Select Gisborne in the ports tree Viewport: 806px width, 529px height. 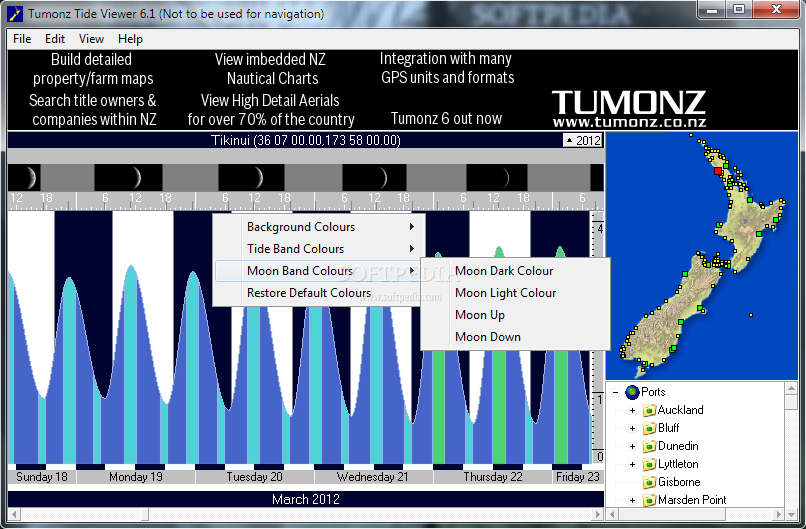click(679, 482)
